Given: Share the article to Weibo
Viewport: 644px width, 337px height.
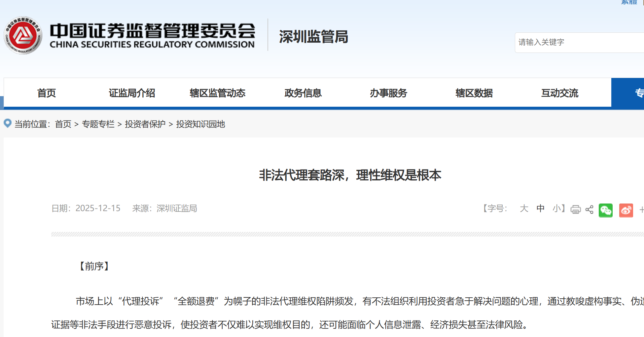Looking at the screenshot, I should click(x=626, y=210).
